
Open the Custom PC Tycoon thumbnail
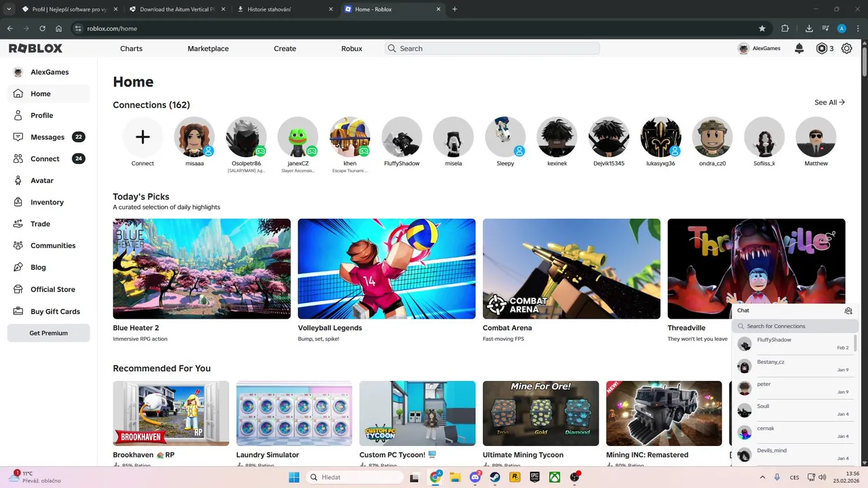click(418, 413)
